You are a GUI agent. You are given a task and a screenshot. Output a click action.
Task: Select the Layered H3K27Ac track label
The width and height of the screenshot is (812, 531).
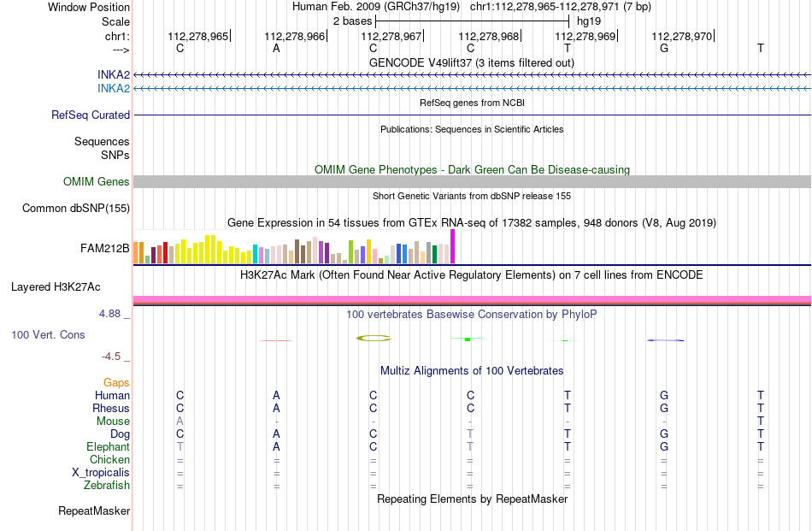[56, 287]
